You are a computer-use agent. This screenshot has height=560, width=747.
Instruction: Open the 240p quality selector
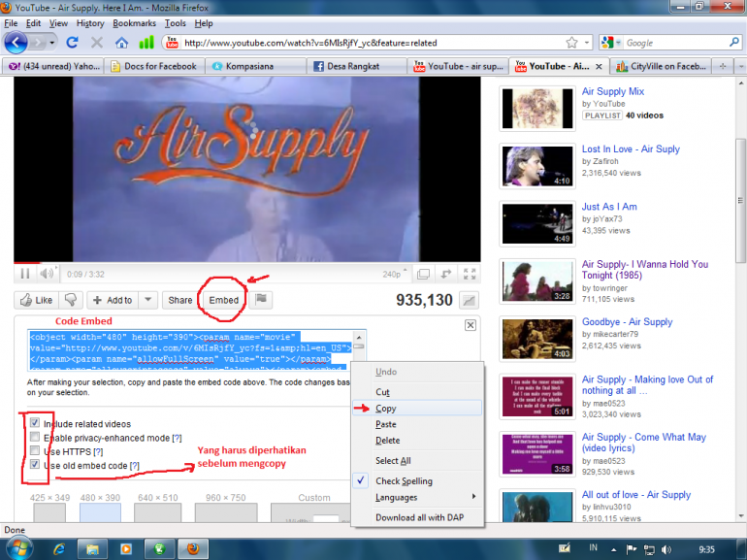point(395,274)
